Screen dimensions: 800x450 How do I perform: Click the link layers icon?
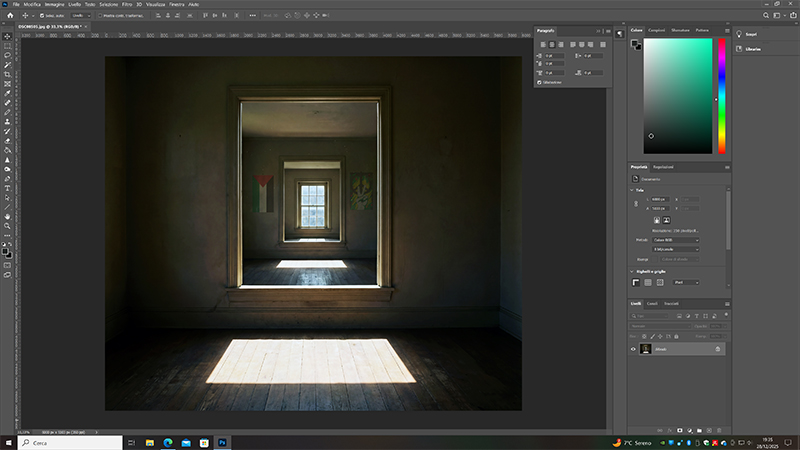coord(660,431)
